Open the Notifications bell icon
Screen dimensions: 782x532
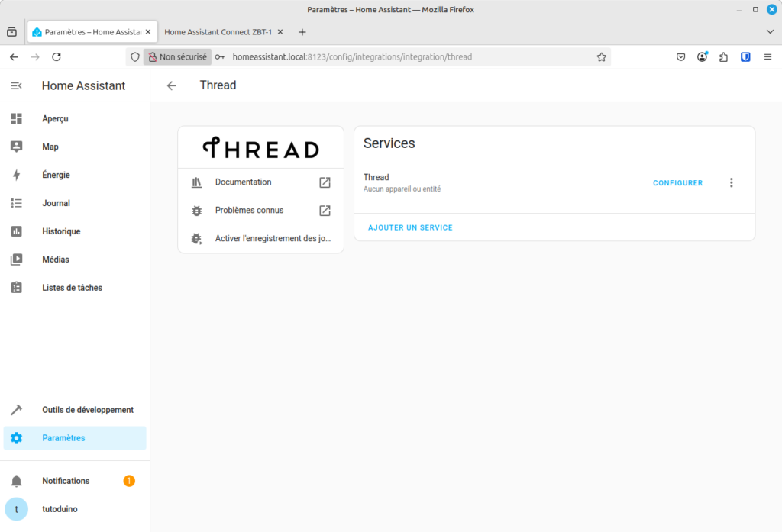tap(17, 481)
